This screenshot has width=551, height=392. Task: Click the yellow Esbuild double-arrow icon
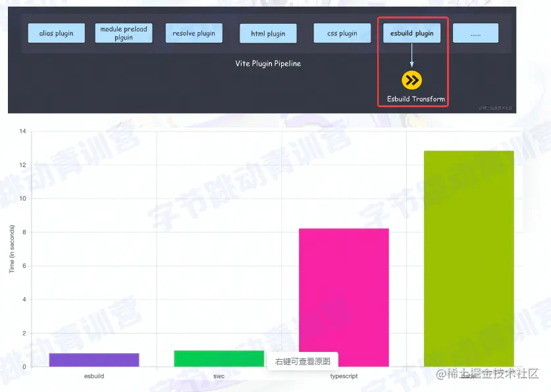click(412, 80)
